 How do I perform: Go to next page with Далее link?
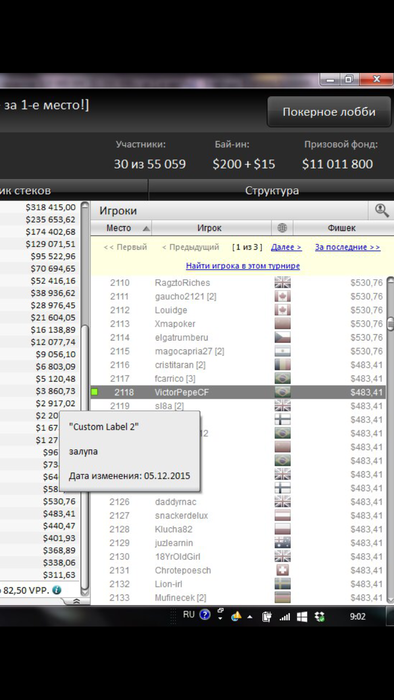pos(286,247)
